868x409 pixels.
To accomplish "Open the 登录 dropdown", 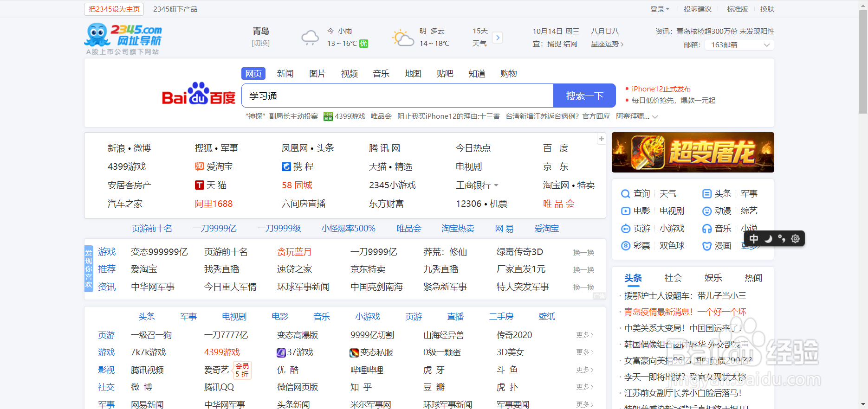I will (660, 9).
